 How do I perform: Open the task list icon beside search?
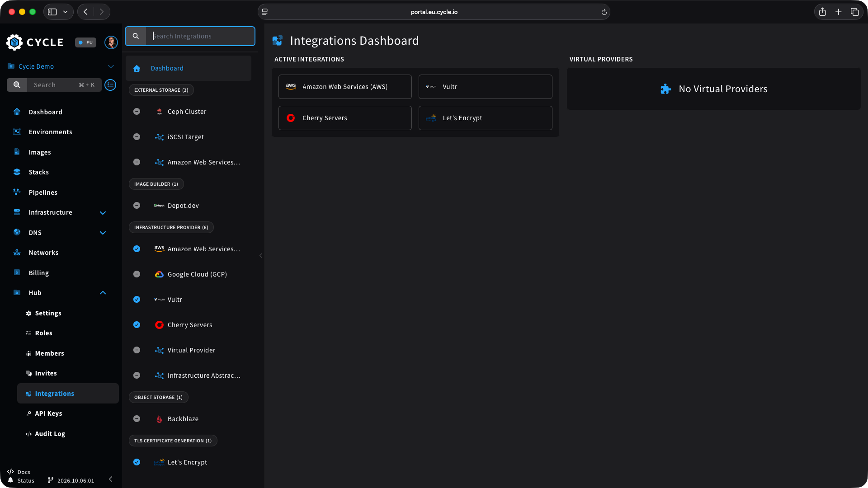[110, 85]
